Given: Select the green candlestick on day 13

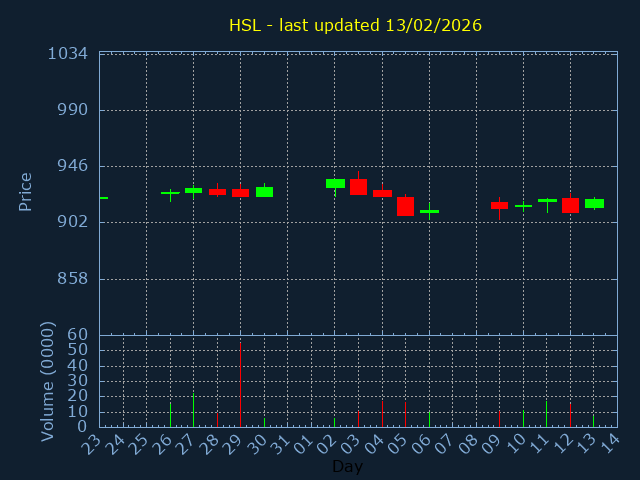Looking at the screenshot, I should 594,203.
